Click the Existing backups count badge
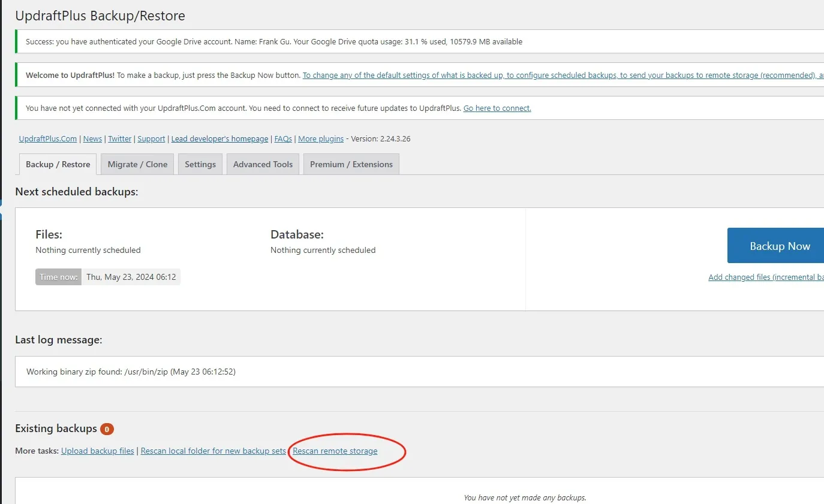Viewport: 824px width, 504px height. pos(107,429)
